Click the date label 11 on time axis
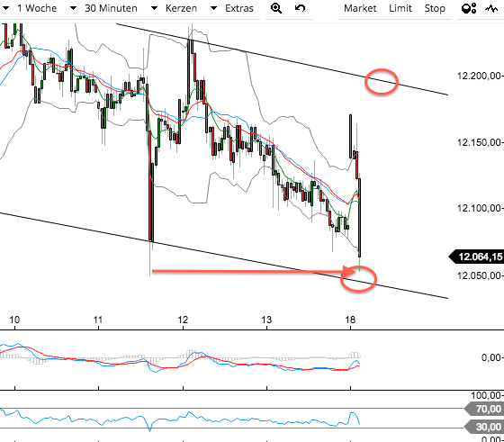 click(x=98, y=320)
